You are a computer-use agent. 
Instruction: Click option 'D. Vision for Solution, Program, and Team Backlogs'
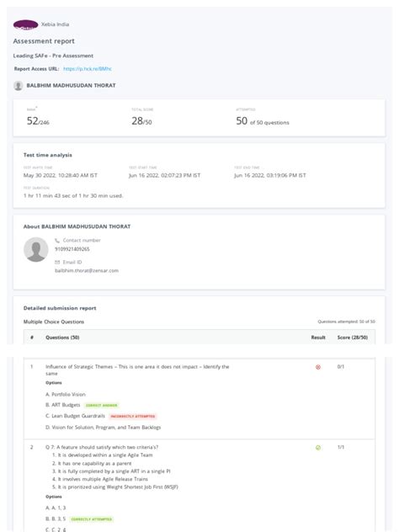click(104, 428)
